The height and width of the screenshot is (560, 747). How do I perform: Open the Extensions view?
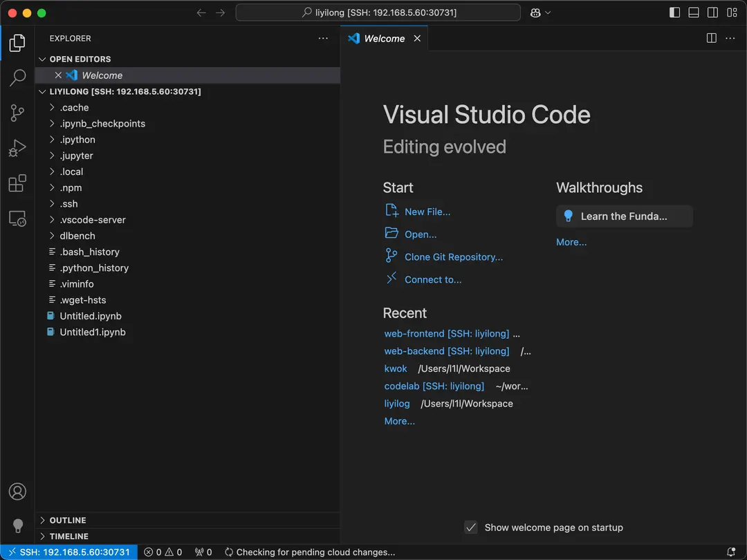[x=17, y=183]
